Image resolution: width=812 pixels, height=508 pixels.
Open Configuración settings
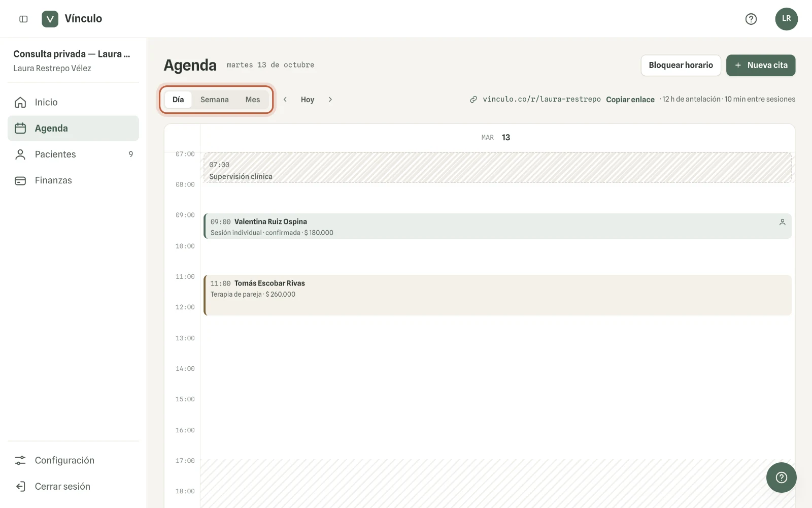coord(73,460)
